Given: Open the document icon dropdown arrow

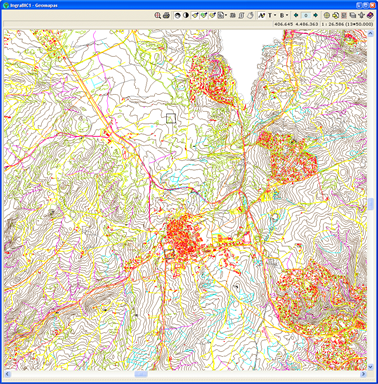Looking at the screenshot, I should pos(226,15).
